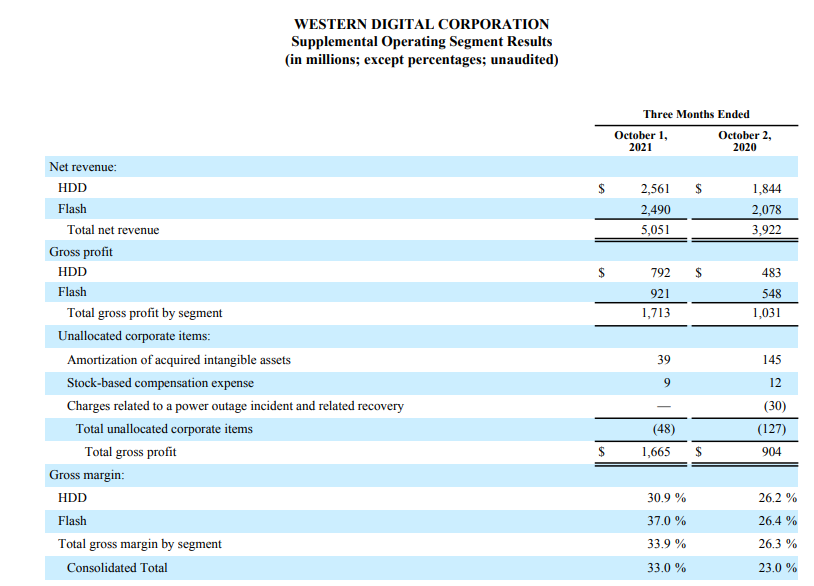
Task: Click "Total gross profit by segment" label
Action: pyautogui.click(x=144, y=313)
